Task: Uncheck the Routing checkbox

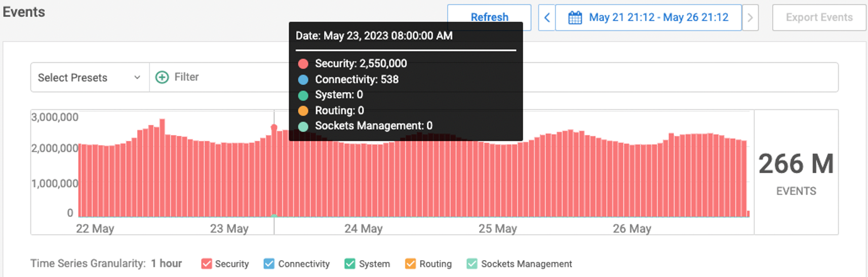Action: [410, 264]
